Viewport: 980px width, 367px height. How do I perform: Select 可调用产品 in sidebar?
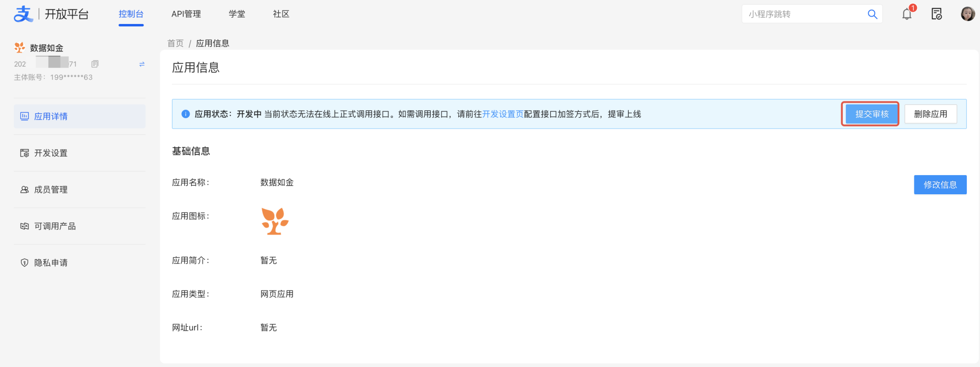coord(55,226)
